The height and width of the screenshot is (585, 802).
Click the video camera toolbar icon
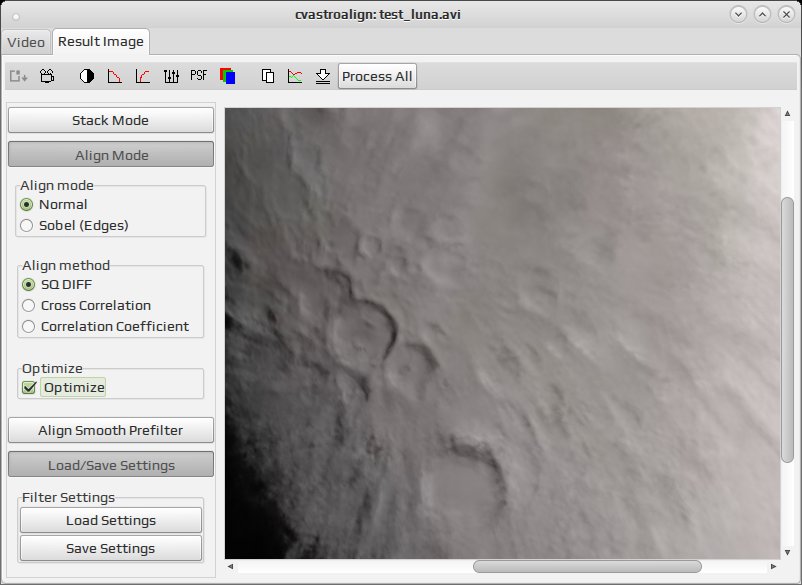tap(47, 76)
